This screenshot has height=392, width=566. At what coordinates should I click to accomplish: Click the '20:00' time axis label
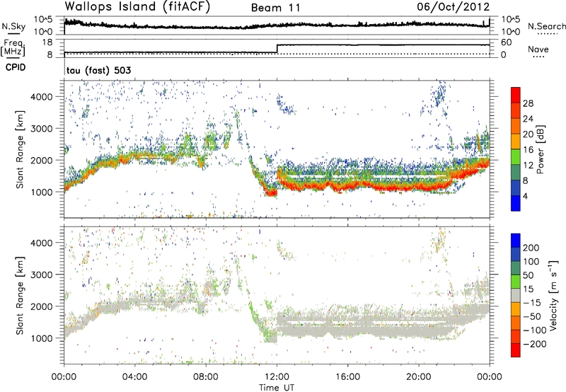[419, 377]
